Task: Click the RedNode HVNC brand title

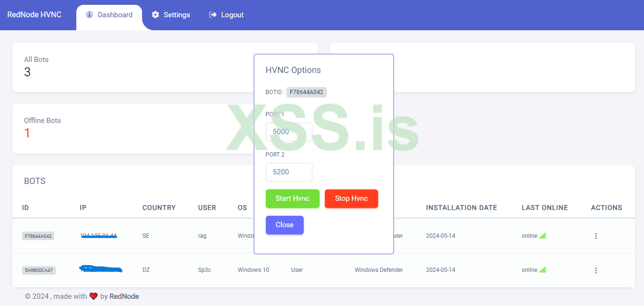Action: tap(34, 14)
